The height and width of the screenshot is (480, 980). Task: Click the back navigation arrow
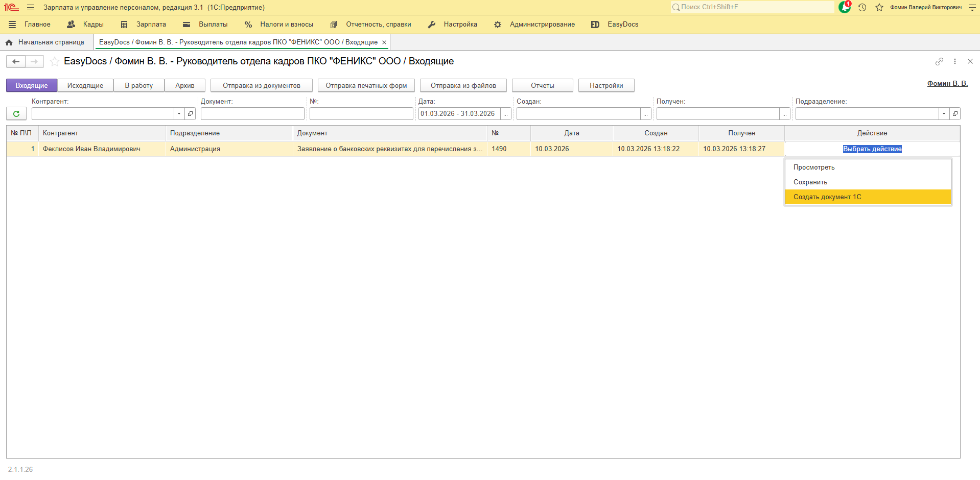(16, 62)
